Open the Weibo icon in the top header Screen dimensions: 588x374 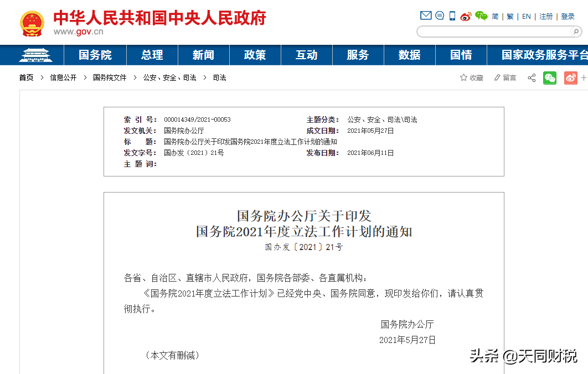coord(466,16)
